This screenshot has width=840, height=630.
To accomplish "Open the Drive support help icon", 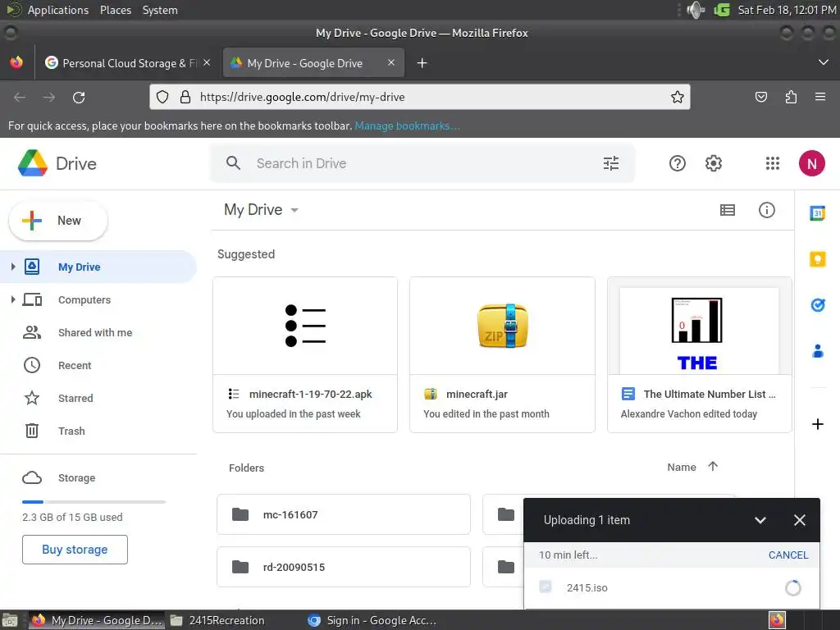I will click(677, 163).
